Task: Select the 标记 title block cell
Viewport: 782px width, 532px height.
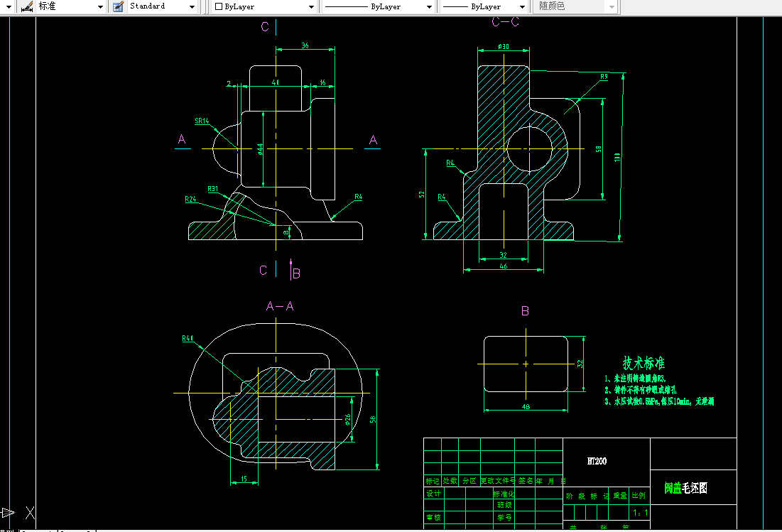Action: pyautogui.click(x=432, y=481)
